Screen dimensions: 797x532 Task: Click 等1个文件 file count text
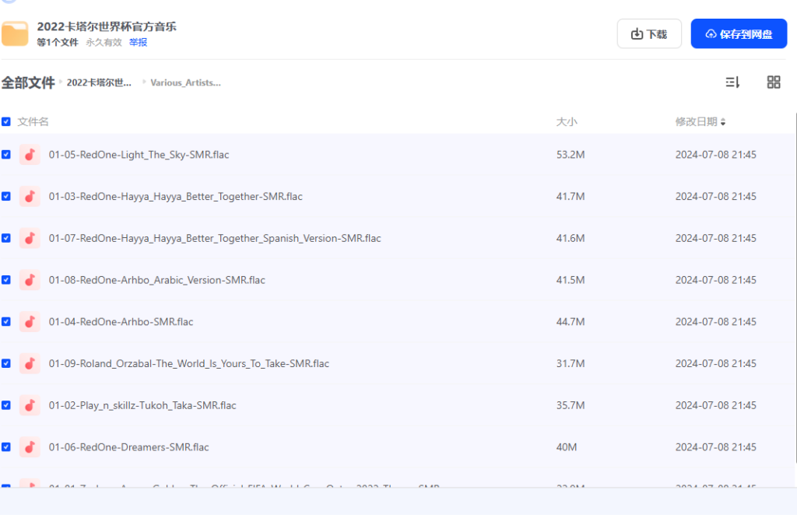(x=58, y=42)
